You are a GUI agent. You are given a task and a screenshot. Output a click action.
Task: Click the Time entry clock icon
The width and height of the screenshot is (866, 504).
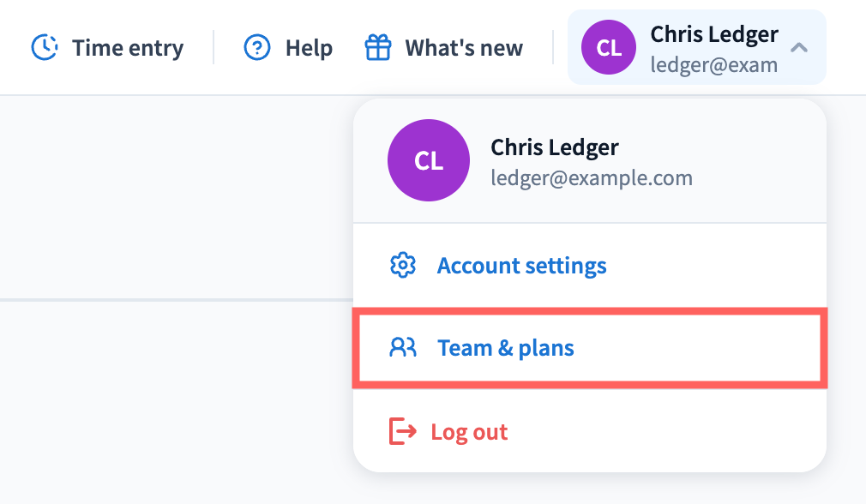45,47
